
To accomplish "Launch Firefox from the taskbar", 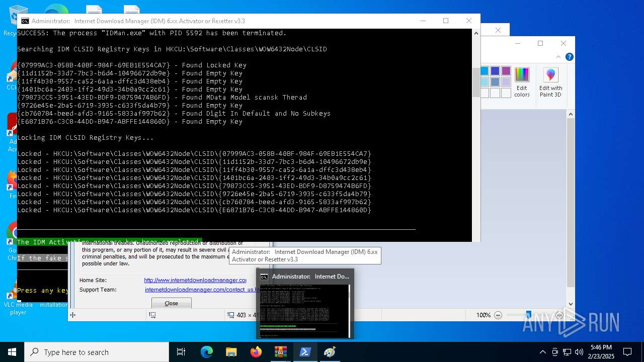I will point(256,352).
